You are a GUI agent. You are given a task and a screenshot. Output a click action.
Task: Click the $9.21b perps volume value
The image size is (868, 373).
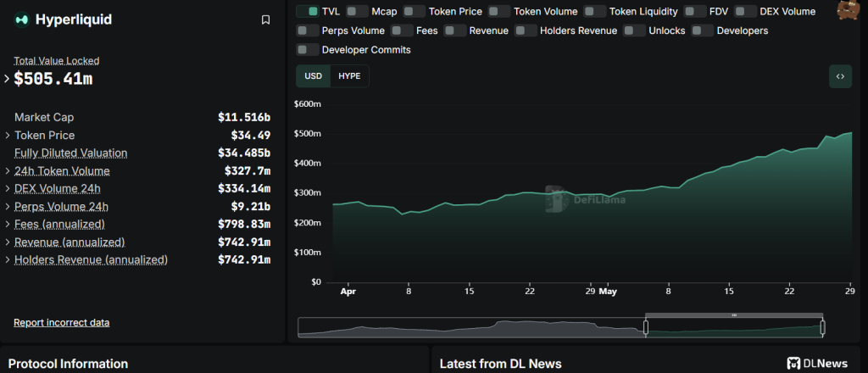coord(251,207)
